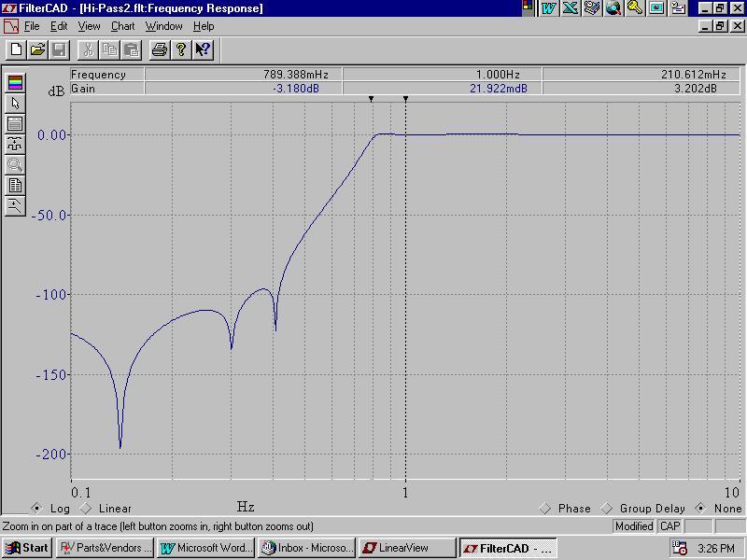
Task: Activate the context help pointer icon
Action: pyautogui.click(x=203, y=49)
